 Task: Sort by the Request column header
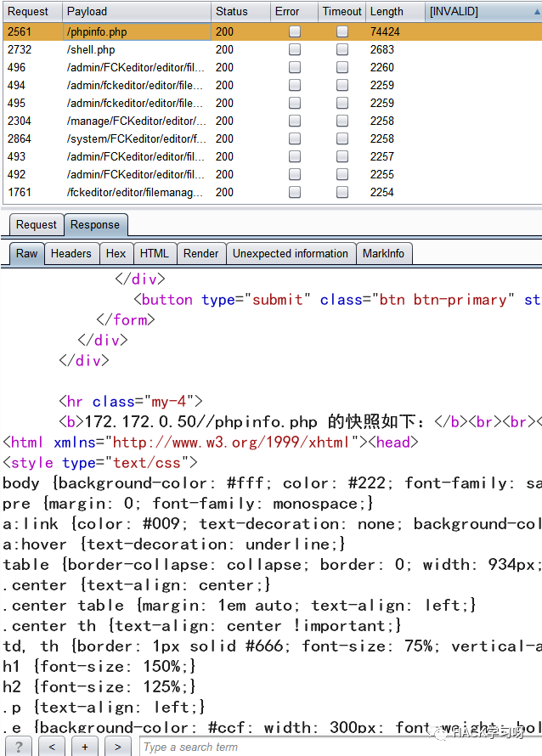coord(31,12)
